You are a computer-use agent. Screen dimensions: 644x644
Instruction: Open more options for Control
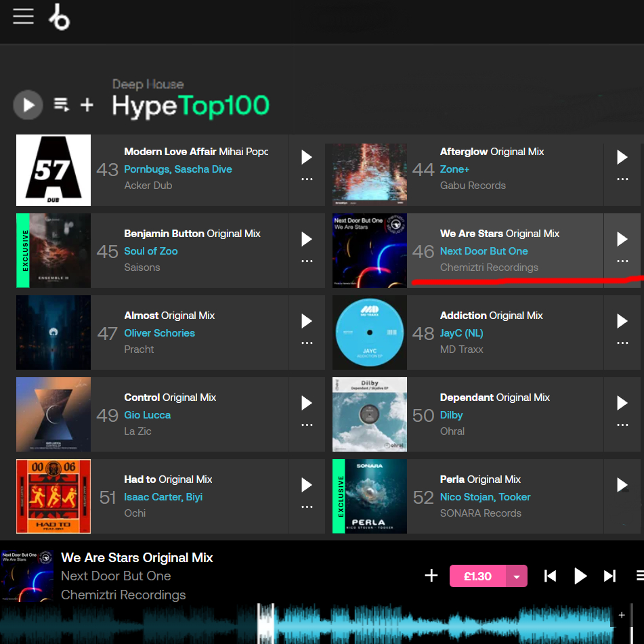[307, 425]
